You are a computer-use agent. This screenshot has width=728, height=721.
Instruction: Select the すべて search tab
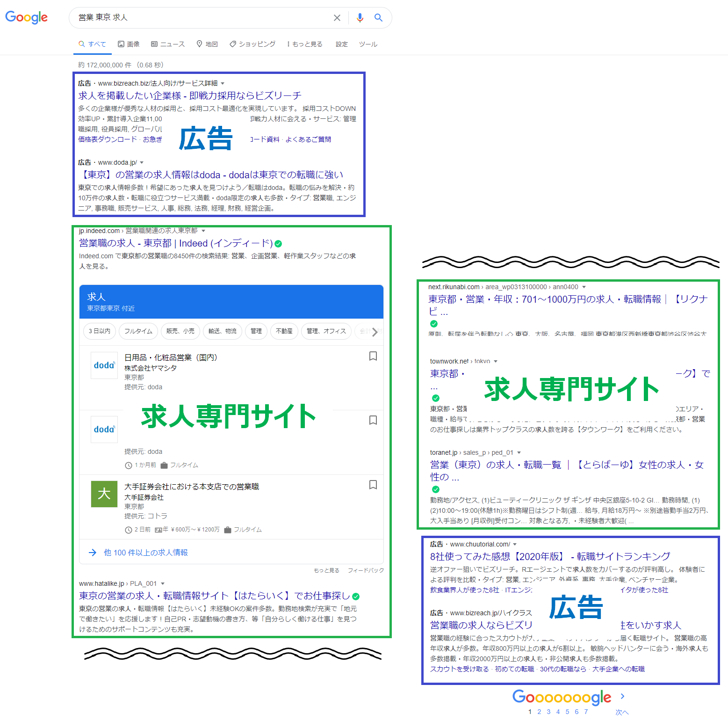[92, 44]
